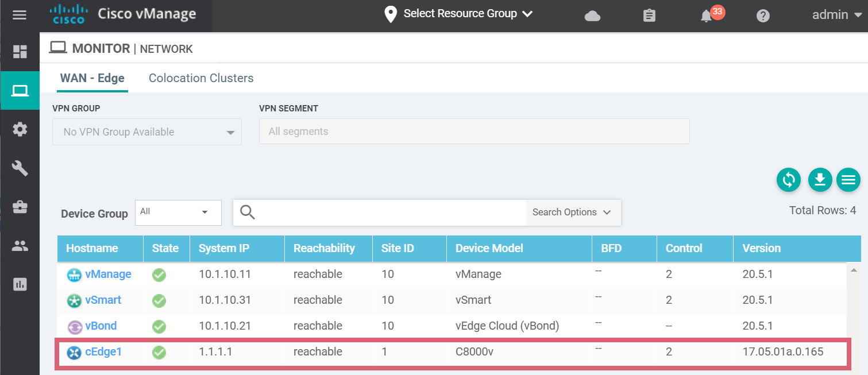
Task: Click the refresh table button
Action: click(789, 180)
